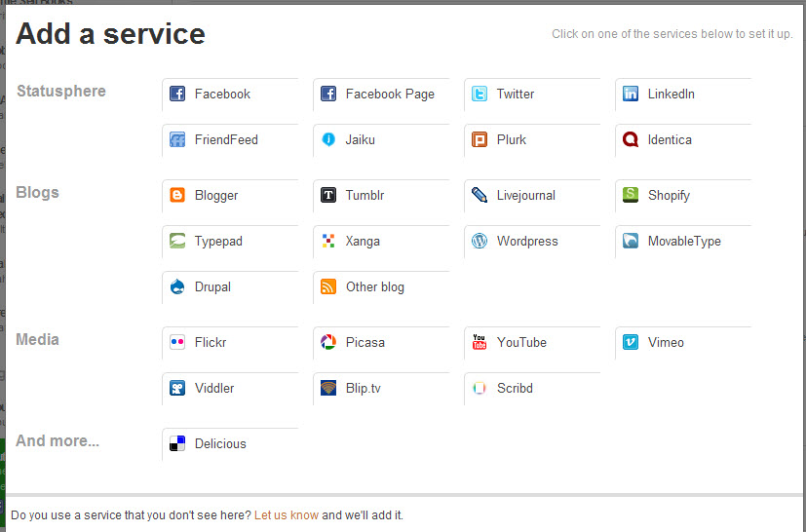
Task: Pick the Jaiku service label
Action: (x=361, y=139)
